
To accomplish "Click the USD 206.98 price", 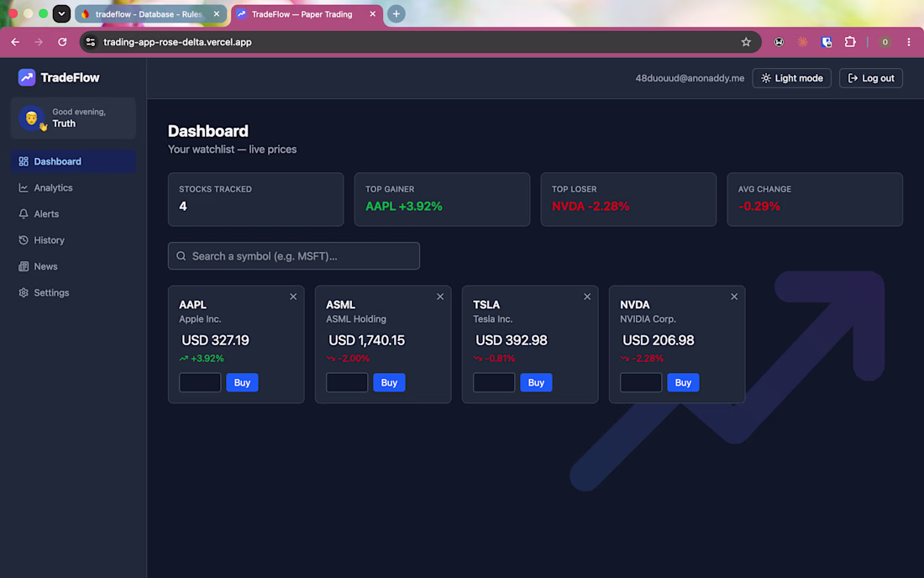I will [659, 340].
